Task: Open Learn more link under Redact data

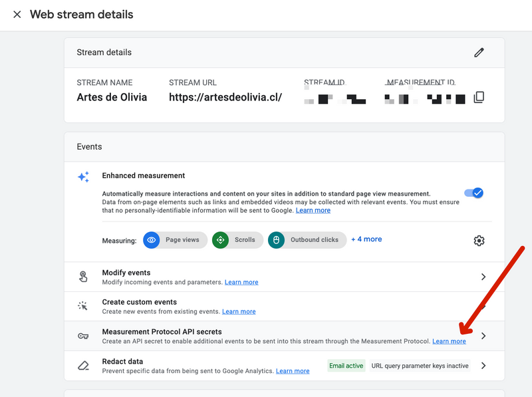Action: [x=293, y=371]
